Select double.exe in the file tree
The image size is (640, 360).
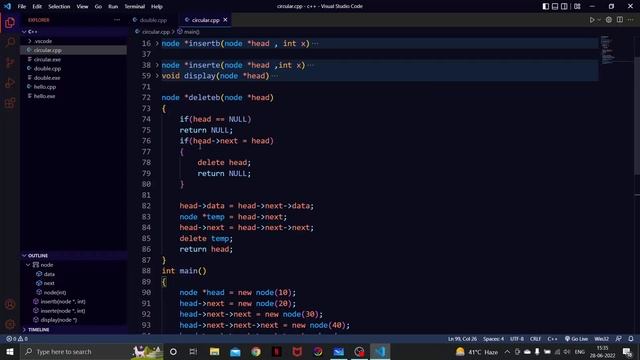73,78
